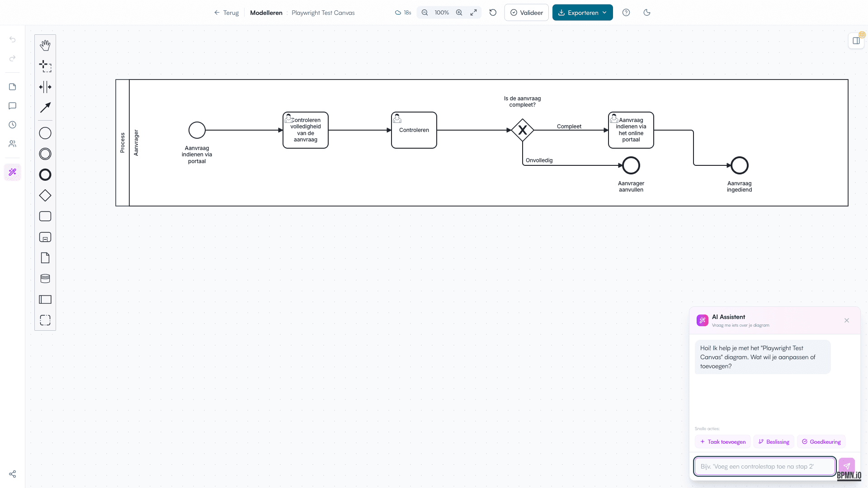Select the Create gateway tool
The height and width of the screenshot is (488, 868).
coord(45,195)
